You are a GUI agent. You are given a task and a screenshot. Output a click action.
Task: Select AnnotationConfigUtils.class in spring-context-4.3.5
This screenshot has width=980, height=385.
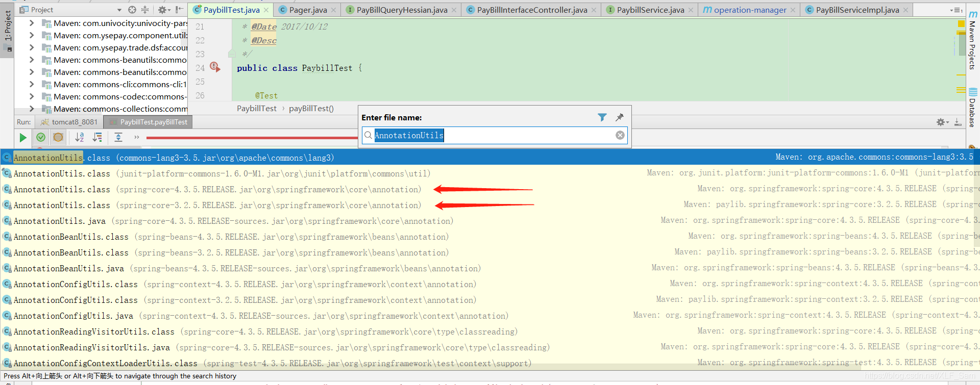pos(490,284)
